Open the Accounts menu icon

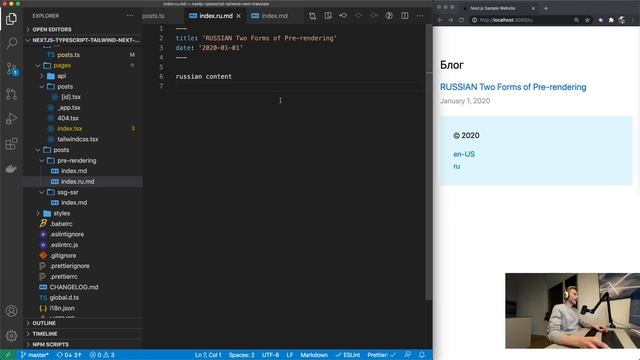pyautogui.click(x=11, y=311)
